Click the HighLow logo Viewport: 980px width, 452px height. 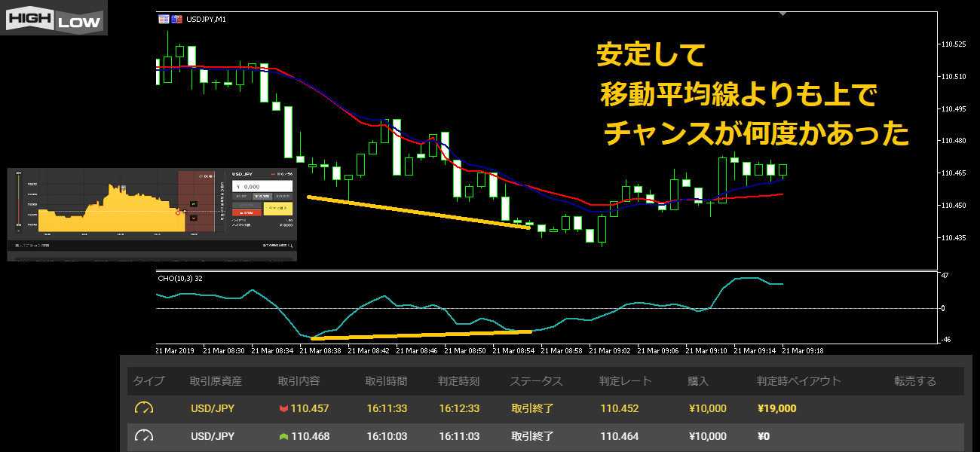pos(53,17)
